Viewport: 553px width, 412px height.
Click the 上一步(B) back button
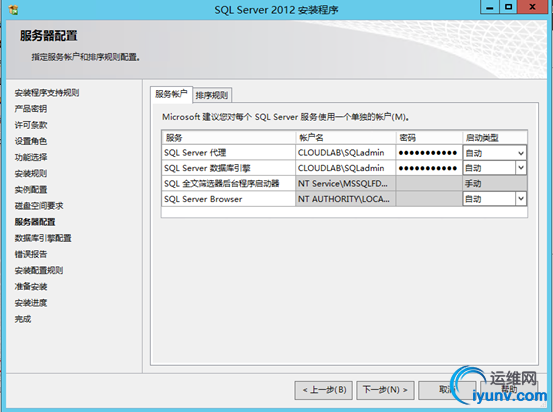point(324,390)
